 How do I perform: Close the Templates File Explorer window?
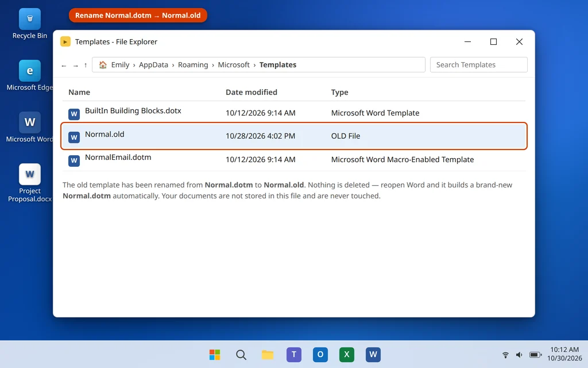pyautogui.click(x=519, y=41)
